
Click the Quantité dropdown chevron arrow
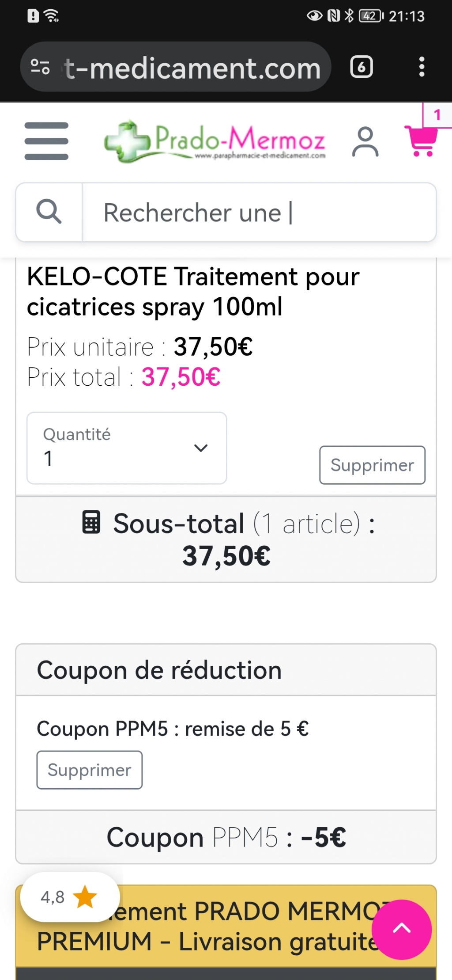pos(201,448)
